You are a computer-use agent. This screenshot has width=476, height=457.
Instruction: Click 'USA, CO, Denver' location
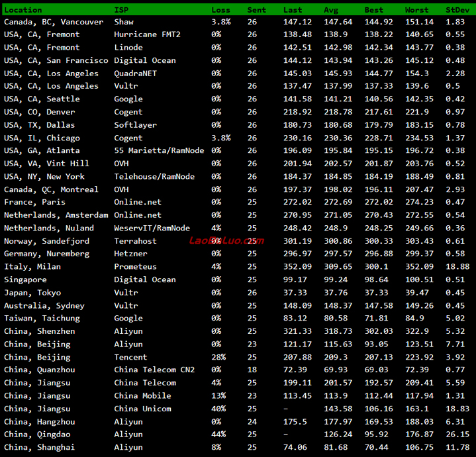40,112
